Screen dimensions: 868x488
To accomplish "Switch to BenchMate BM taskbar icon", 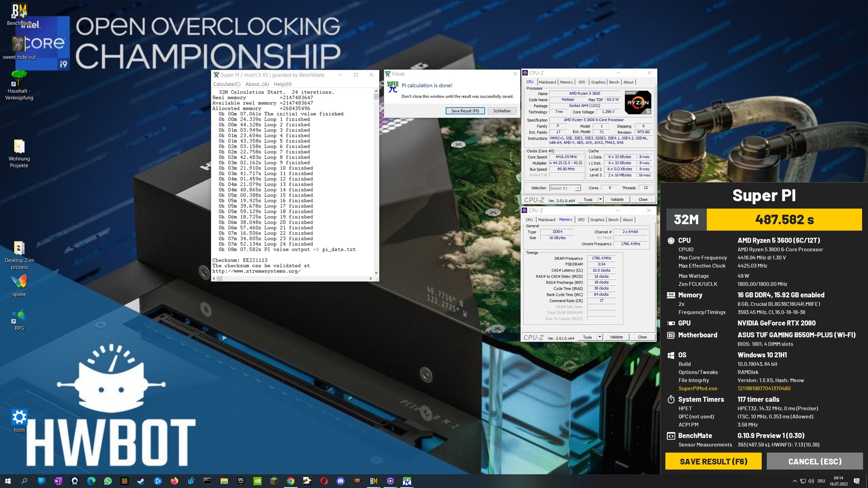I will (374, 481).
